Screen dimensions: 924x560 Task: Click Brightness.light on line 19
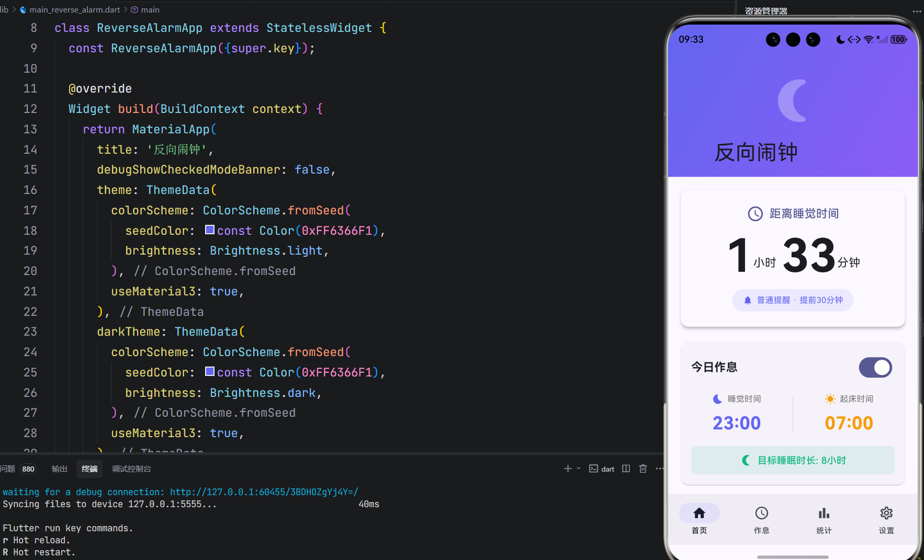pyautogui.click(x=266, y=250)
